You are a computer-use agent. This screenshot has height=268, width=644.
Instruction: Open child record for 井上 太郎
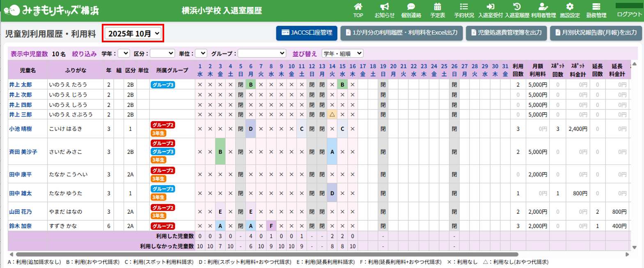(21, 85)
